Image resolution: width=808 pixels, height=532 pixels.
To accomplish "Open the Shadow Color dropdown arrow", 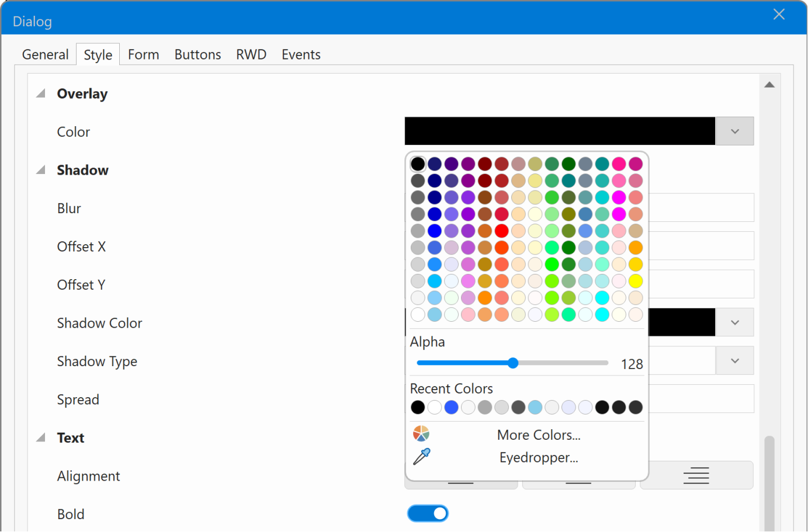I will coord(734,322).
